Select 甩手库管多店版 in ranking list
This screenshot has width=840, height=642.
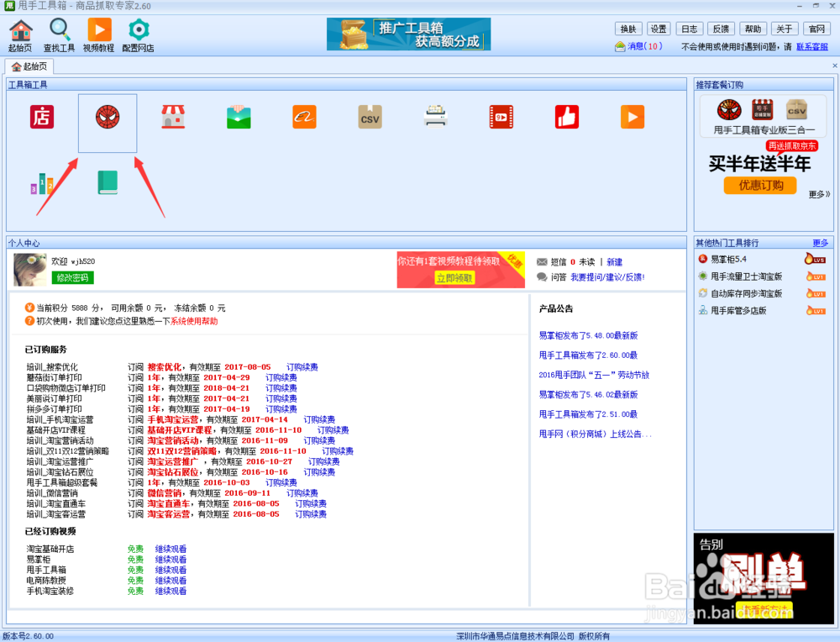click(x=738, y=311)
